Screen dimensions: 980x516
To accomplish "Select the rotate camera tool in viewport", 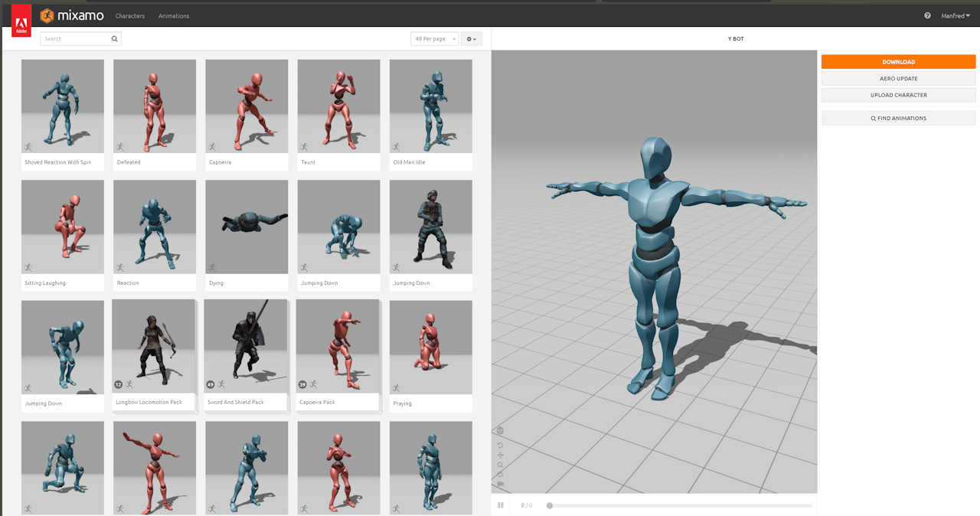I will coord(500,445).
